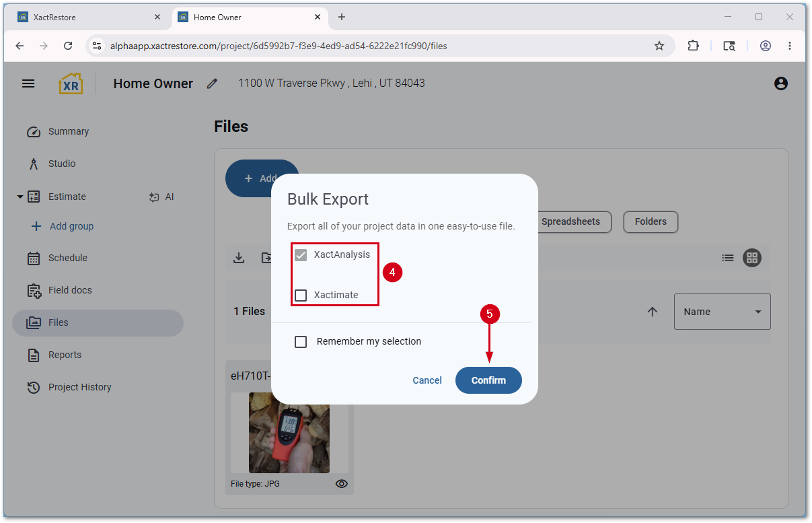
Task: Click the Schedule calendar icon
Action: [34, 258]
